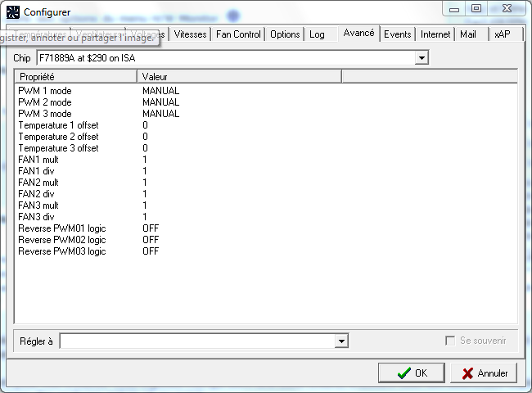Open the Options tab

(285, 34)
